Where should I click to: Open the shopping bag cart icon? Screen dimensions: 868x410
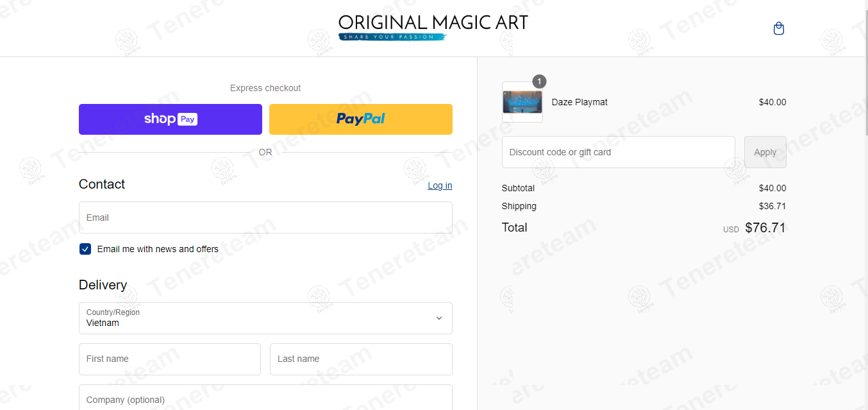779,28
